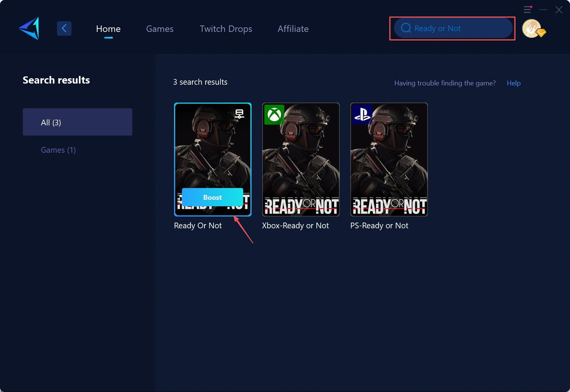Click 'Having trouble finding the game?' text
570x392 pixels.
(445, 83)
